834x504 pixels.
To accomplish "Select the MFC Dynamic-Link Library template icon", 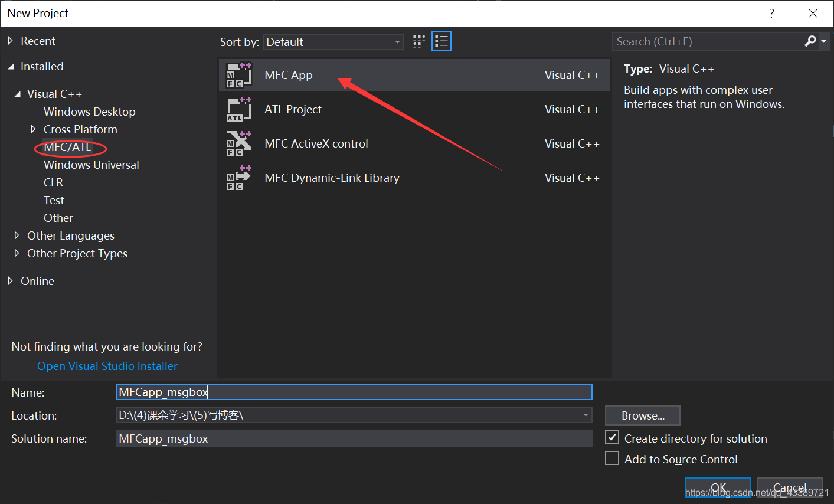I will 239,178.
